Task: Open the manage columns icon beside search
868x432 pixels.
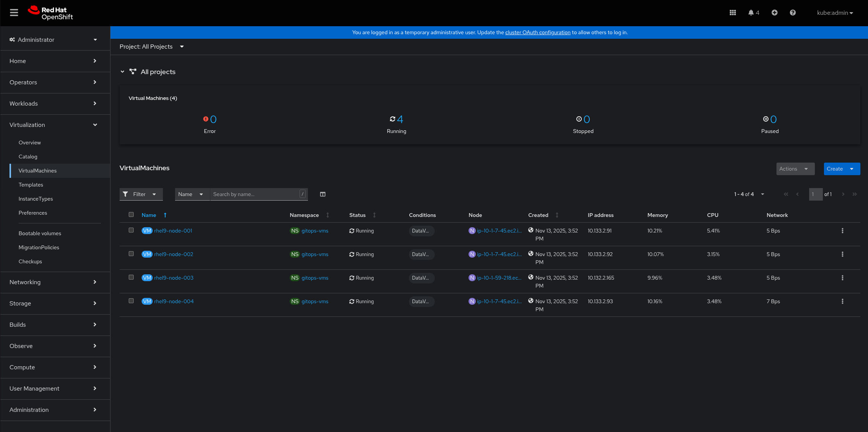Action: 322,194
